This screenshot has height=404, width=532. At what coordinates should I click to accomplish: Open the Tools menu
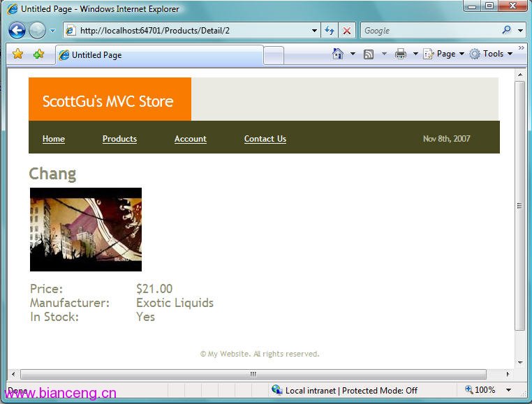pos(491,54)
